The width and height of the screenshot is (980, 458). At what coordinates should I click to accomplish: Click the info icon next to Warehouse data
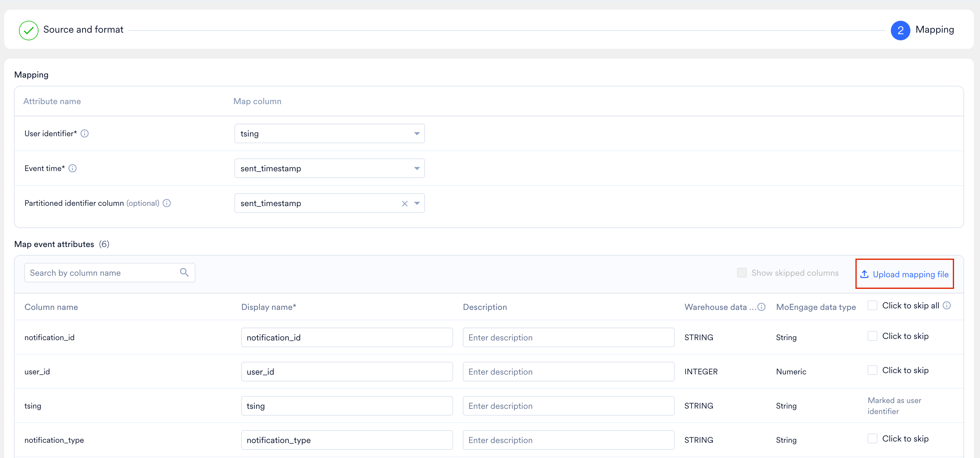pyautogui.click(x=761, y=307)
